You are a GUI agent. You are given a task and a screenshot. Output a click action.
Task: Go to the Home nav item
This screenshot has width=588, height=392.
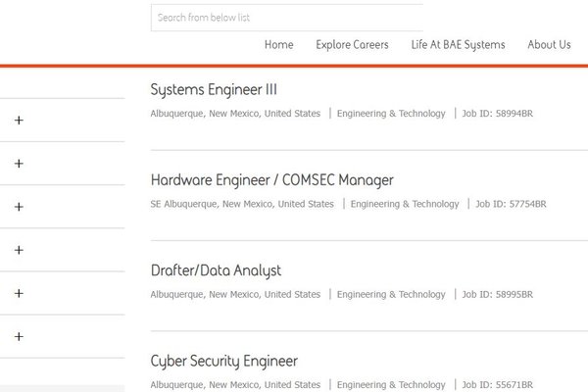[279, 45]
